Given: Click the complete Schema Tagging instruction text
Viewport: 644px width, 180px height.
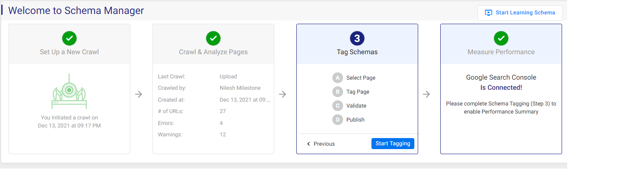Looking at the screenshot, I should click(501, 108).
